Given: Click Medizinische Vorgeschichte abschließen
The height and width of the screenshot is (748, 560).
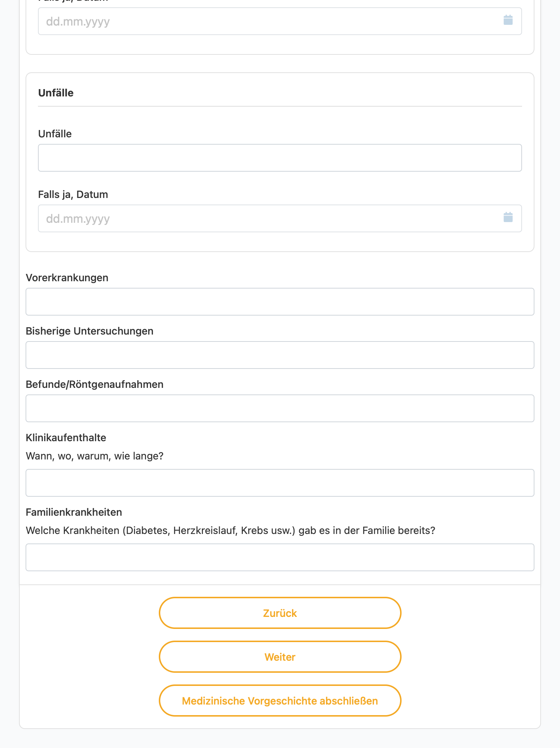Looking at the screenshot, I should coord(280,701).
